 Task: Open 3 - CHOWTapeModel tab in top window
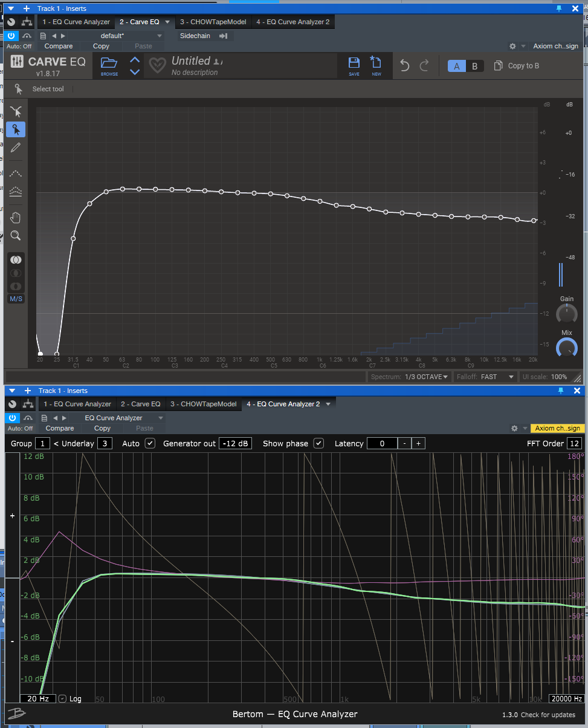coord(213,22)
